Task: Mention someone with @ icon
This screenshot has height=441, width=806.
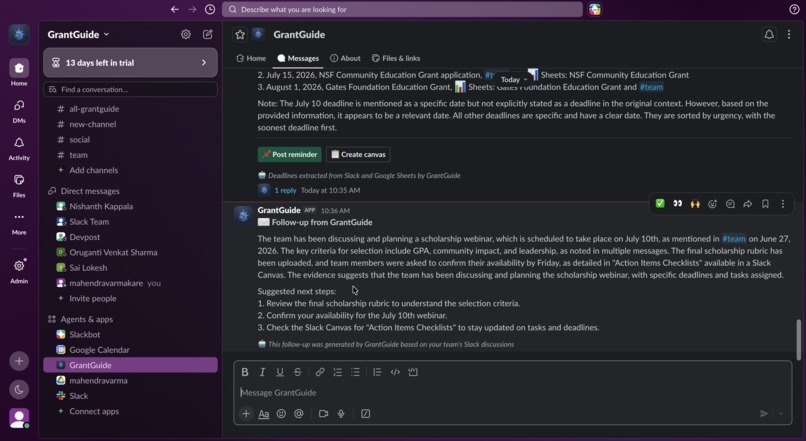Action: (299, 413)
